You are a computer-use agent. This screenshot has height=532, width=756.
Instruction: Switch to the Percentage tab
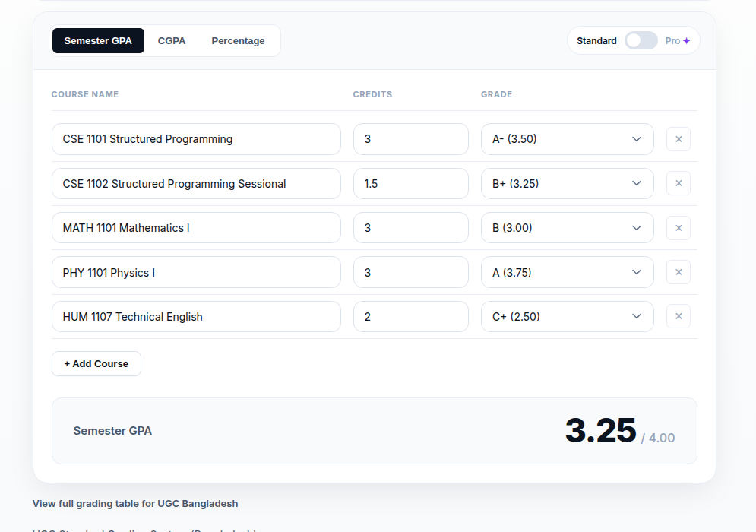click(x=238, y=40)
